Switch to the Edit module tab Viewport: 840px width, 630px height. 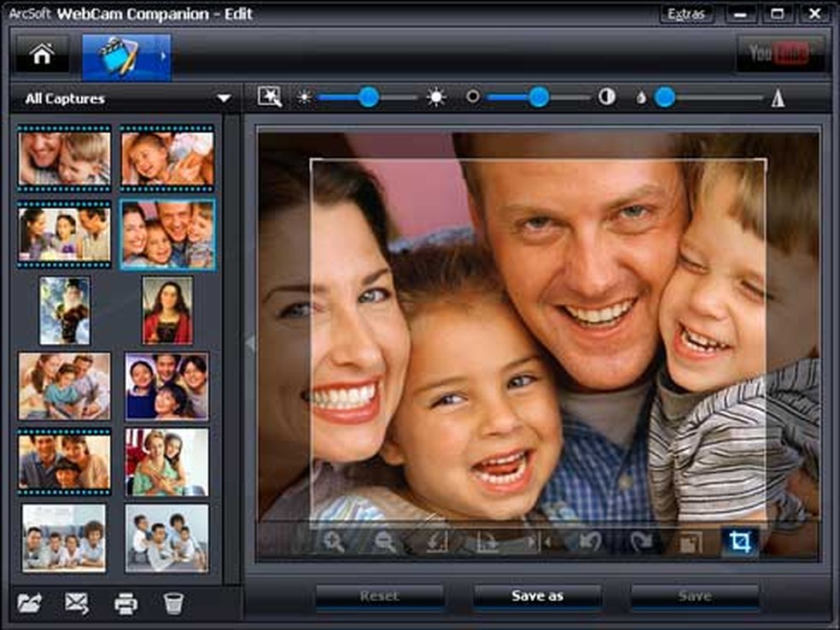pos(120,56)
